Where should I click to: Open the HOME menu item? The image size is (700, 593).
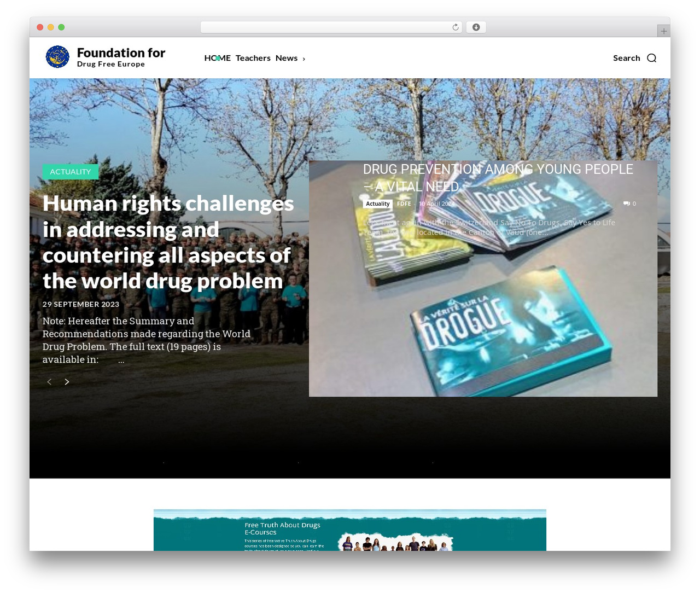[218, 58]
